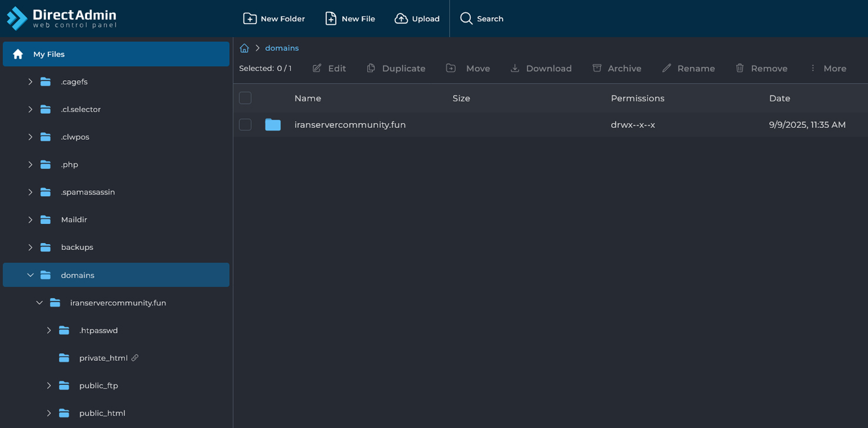868x428 pixels.
Task: Expand the public_html folder
Action: click(49, 413)
